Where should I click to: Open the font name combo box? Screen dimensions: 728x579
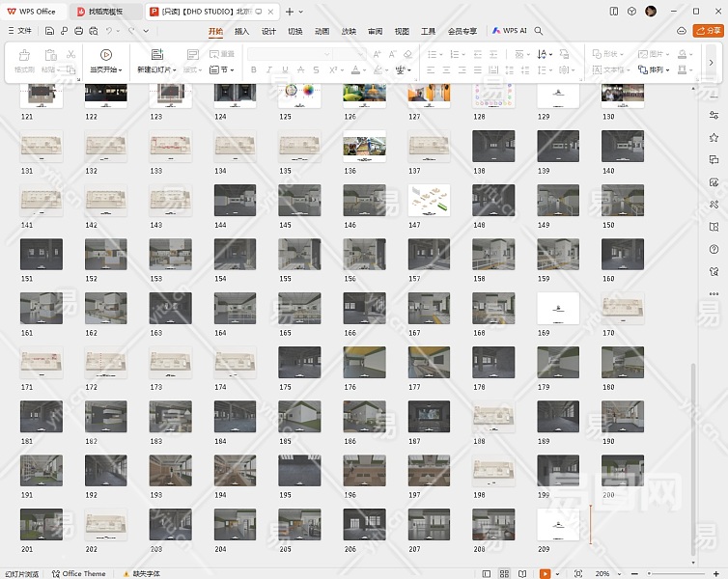click(290, 54)
